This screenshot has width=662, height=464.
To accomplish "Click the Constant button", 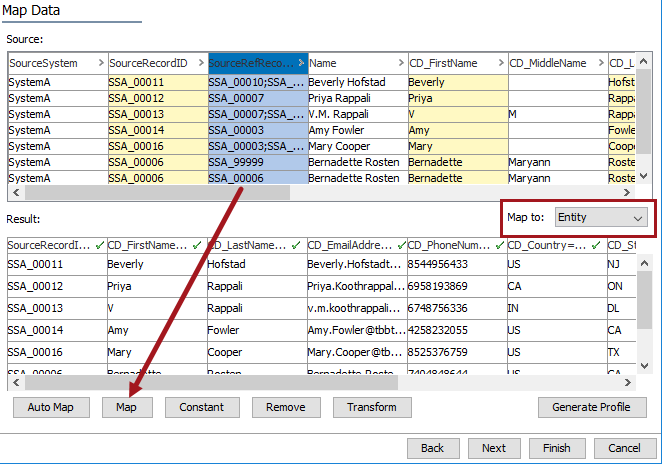I will pos(201,407).
